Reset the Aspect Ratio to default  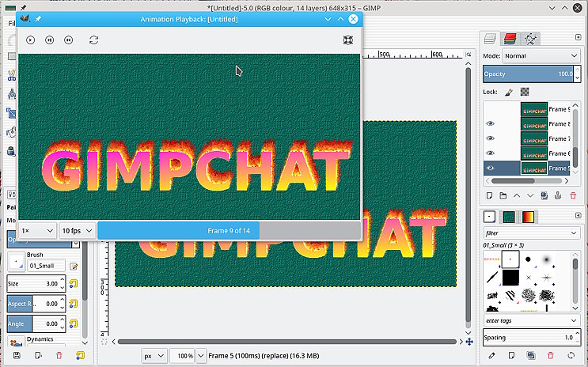(74, 304)
